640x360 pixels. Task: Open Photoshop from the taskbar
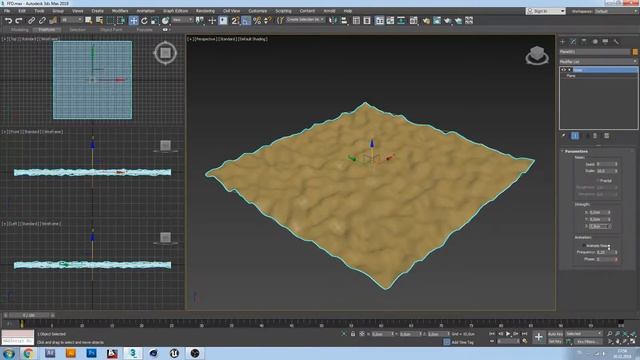click(91, 353)
